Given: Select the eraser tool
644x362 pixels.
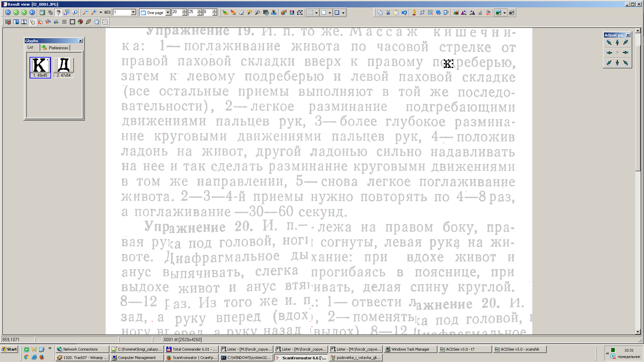Looking at the screenshot, I should point(241,12).
